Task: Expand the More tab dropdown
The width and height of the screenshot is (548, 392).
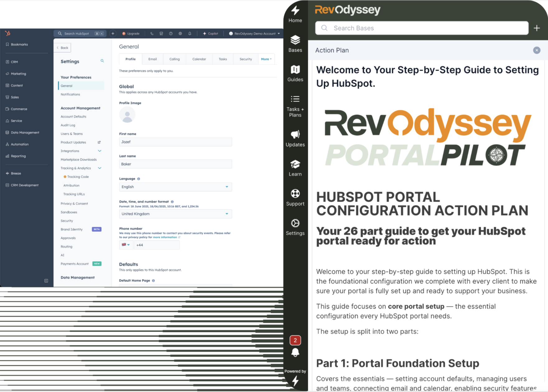Action: point(266,59)
